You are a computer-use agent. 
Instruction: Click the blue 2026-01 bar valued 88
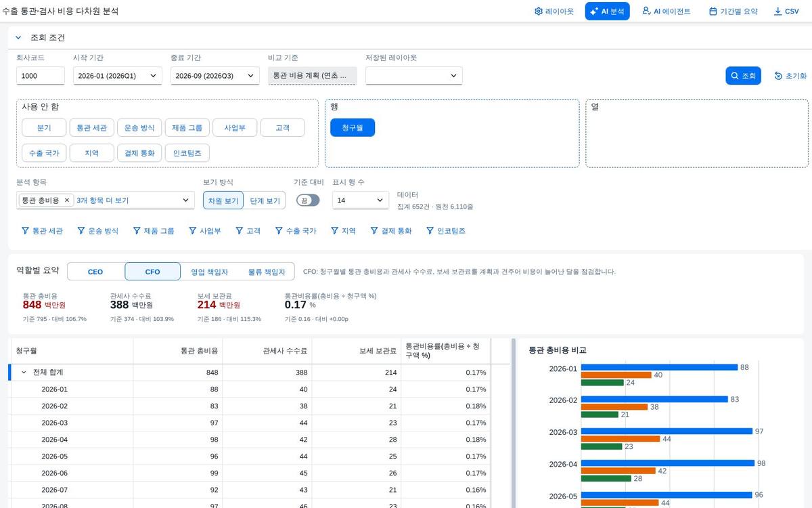coord(660,367)
